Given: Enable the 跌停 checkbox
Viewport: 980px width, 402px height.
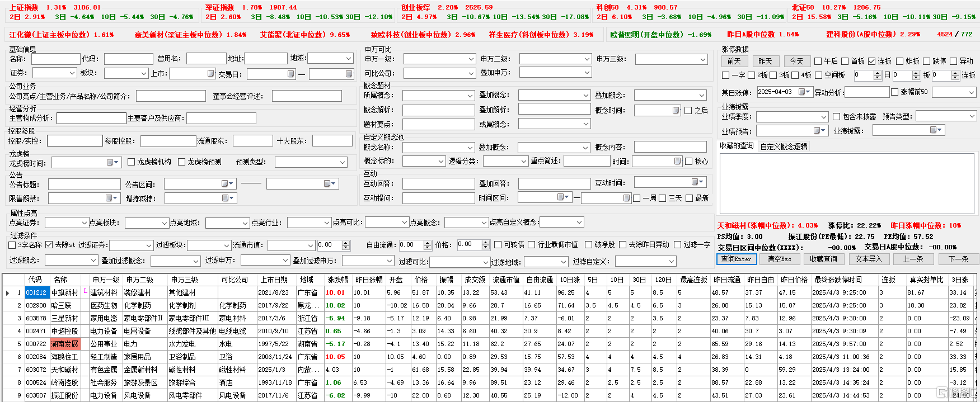Looking at the screenshot, I should click(x=926, y=61).
